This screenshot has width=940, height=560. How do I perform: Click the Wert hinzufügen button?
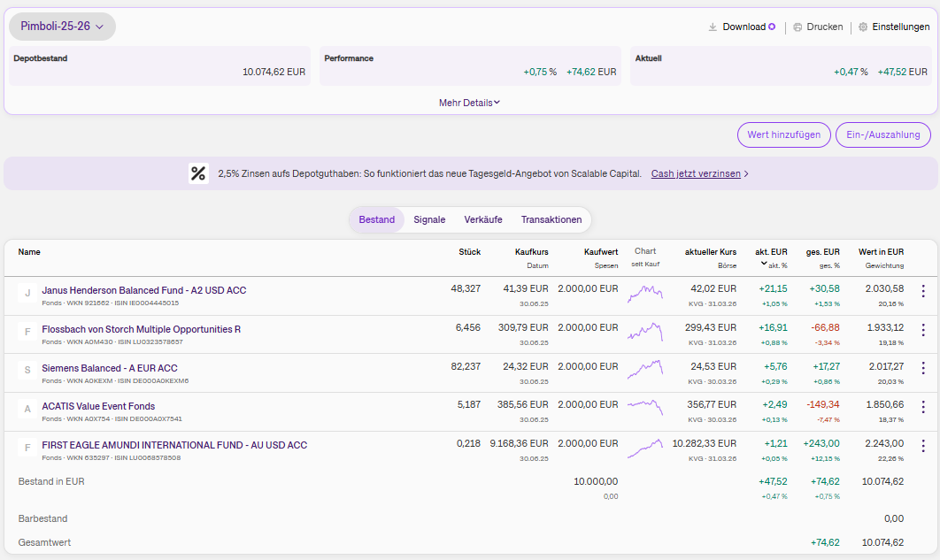point(783,134)
